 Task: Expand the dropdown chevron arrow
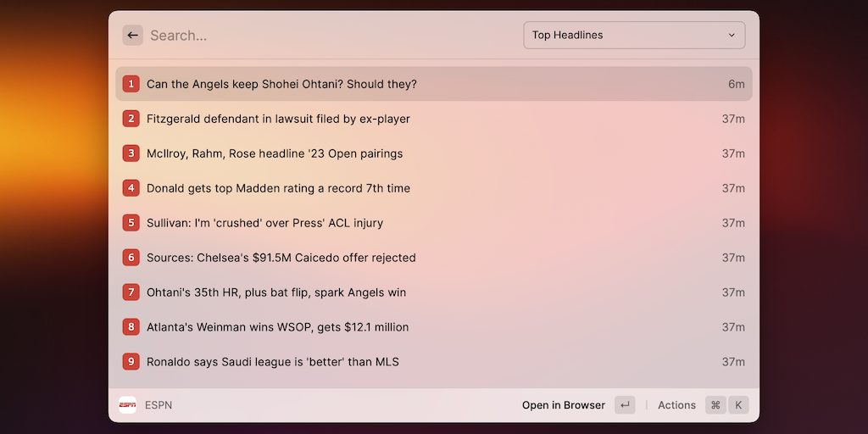click(732, 36)
